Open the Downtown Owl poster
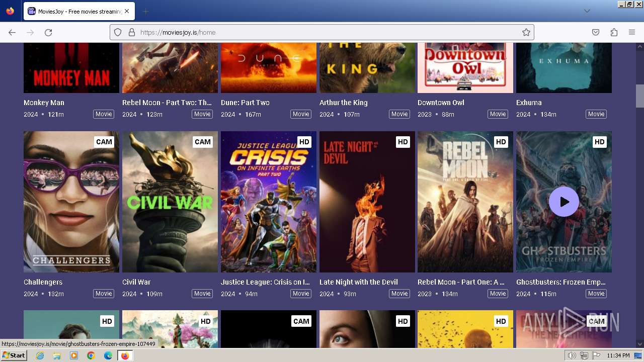Viewport: 644px width, 362px height. coord(465,68)
